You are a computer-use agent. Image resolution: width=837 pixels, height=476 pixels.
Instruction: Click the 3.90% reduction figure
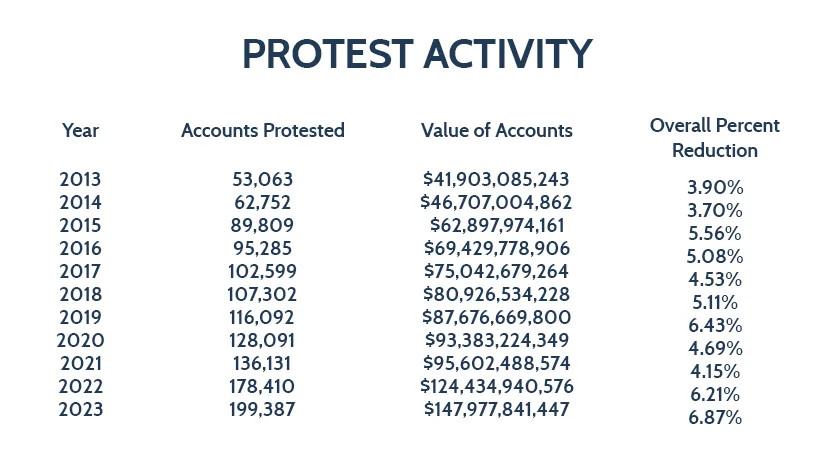[x=715, y=188]
